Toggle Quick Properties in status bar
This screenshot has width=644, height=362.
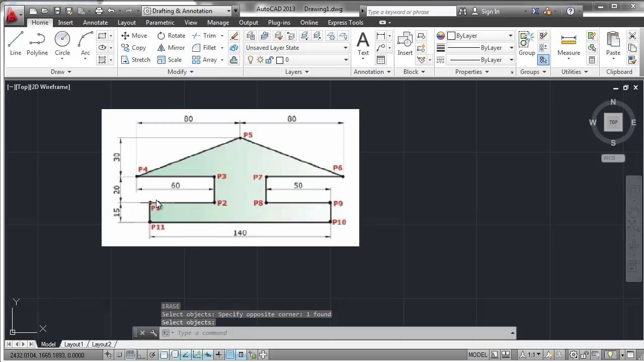241,355
